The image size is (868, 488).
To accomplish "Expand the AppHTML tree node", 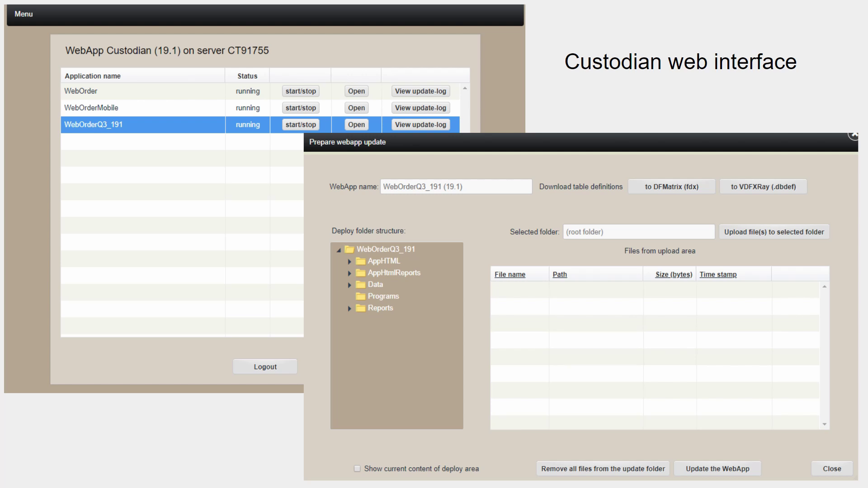I will [x=349, y=262].
